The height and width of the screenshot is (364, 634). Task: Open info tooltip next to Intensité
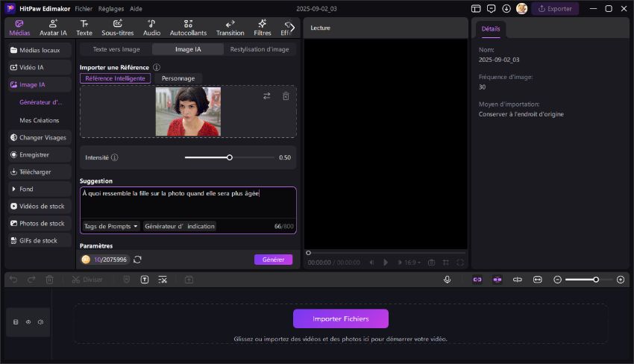click(114, 158)
